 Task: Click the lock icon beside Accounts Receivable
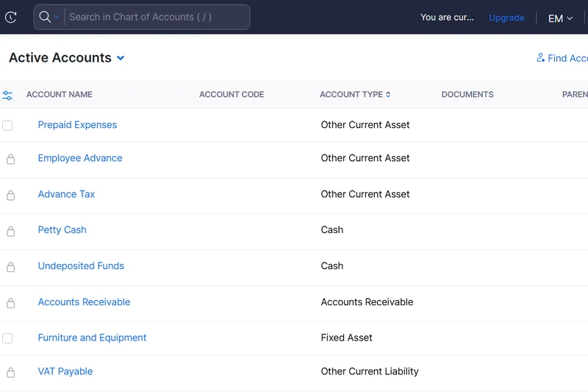(x=10, y=303)
